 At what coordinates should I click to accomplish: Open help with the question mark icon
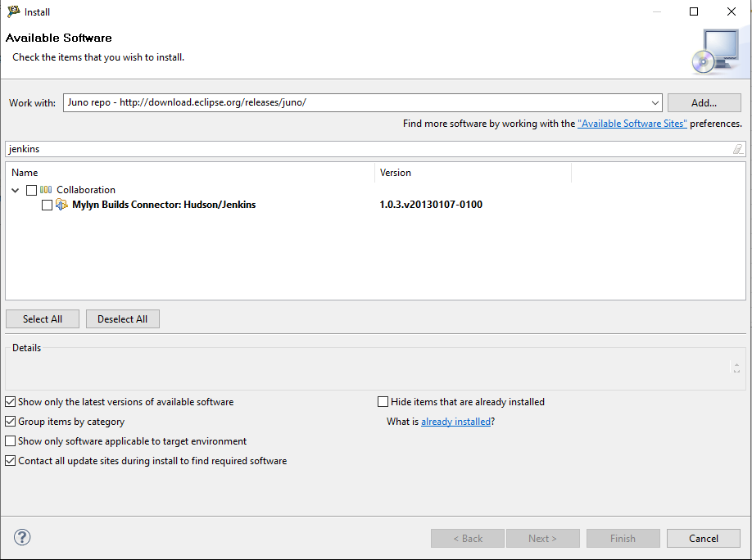click(22, 537)
